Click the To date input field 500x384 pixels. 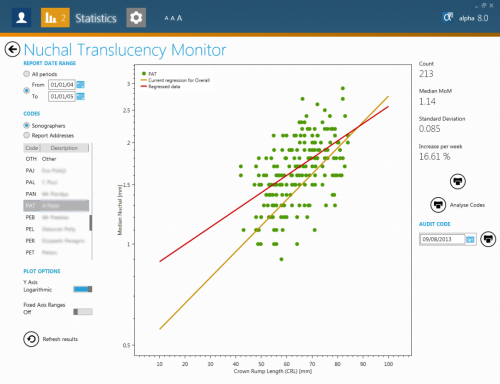coord(62,97)
